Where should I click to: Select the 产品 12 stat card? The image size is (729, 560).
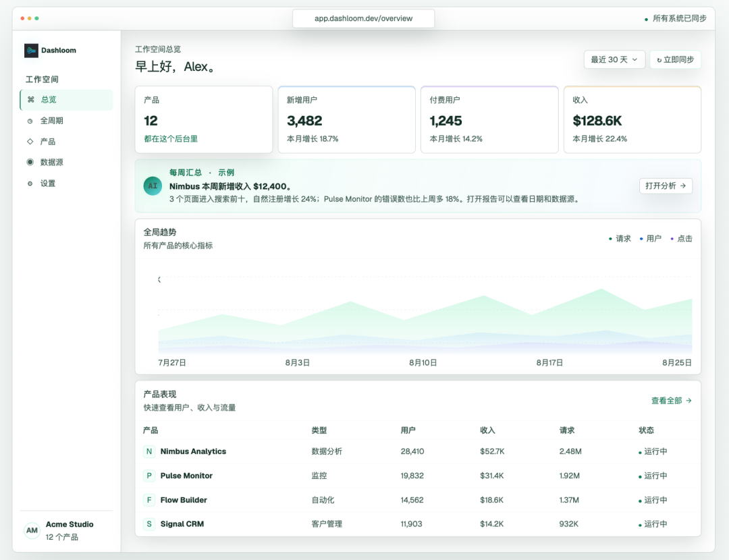pos(204,119)
